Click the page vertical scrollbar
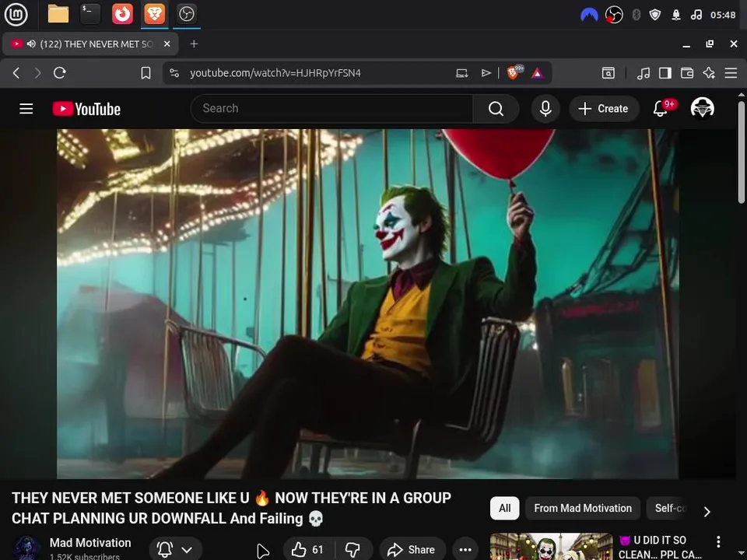 [x=742, y=152]
